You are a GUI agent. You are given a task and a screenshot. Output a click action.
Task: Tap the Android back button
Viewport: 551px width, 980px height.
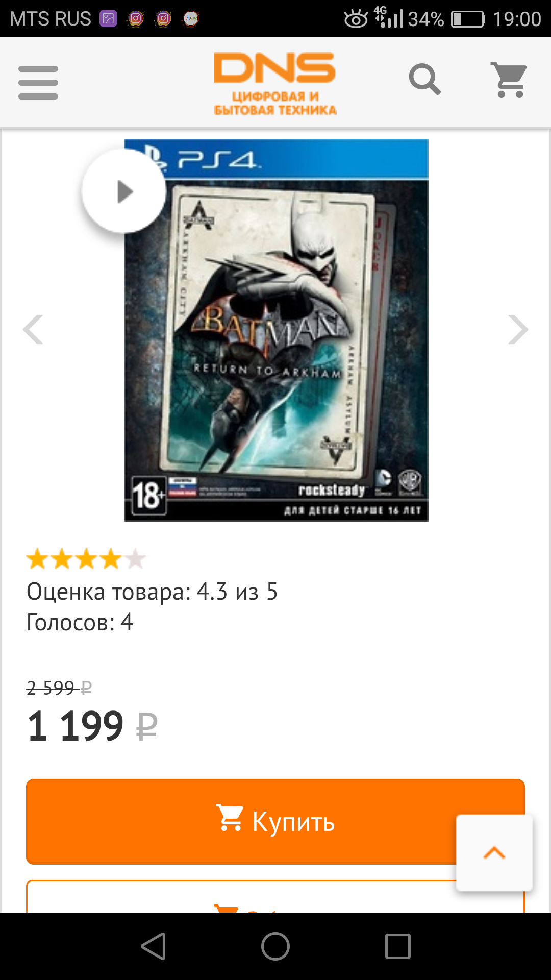(153, 946)
